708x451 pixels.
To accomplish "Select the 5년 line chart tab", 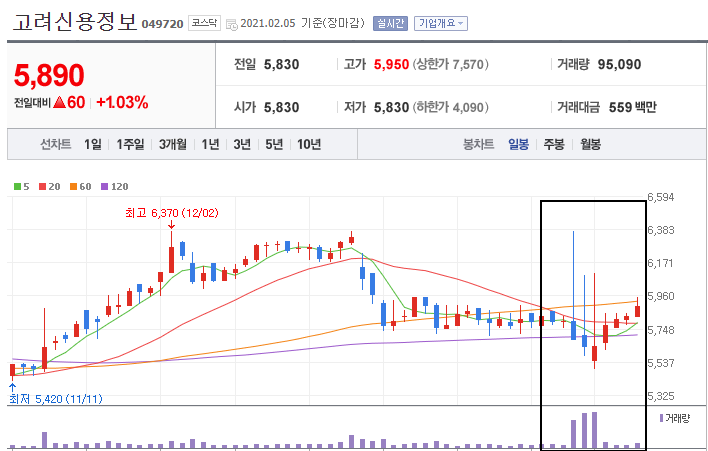I will click(274, 144).
